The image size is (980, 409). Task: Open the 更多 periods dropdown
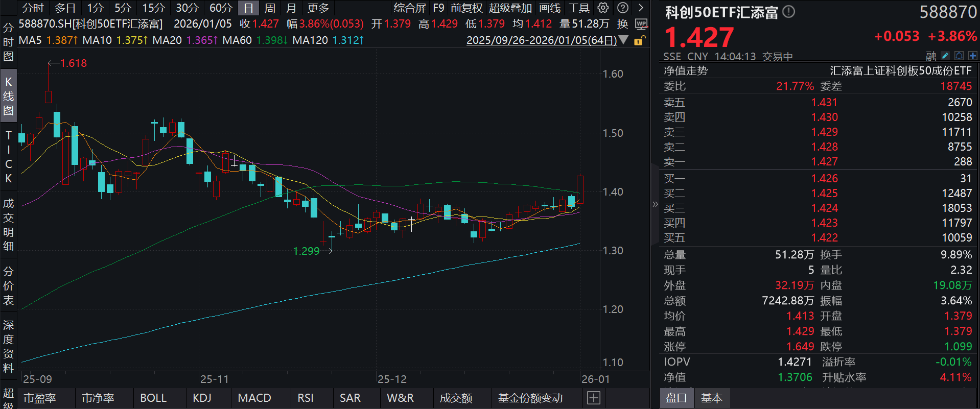click(x=318, y=8)
